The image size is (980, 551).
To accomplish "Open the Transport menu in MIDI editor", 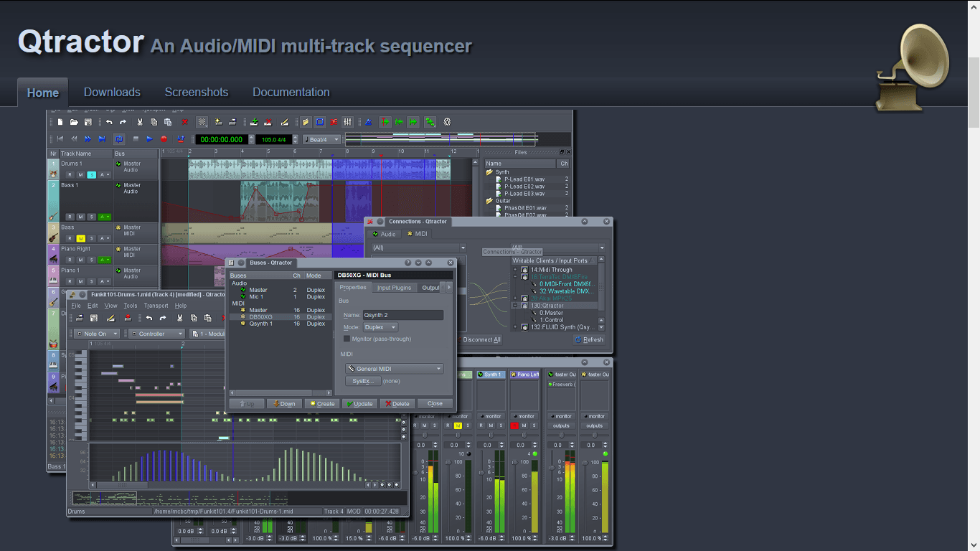I will pos(156,306).
